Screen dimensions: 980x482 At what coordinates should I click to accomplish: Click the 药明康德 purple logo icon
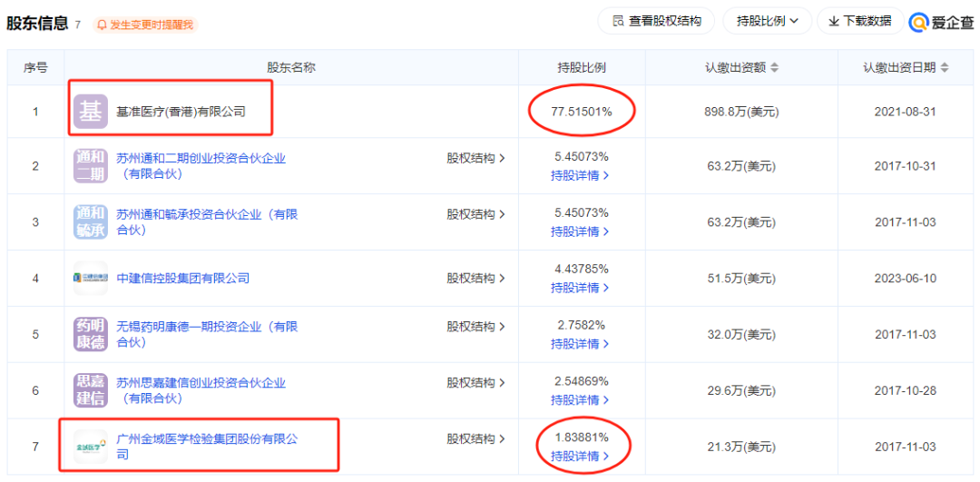click(x=91, y=334)
